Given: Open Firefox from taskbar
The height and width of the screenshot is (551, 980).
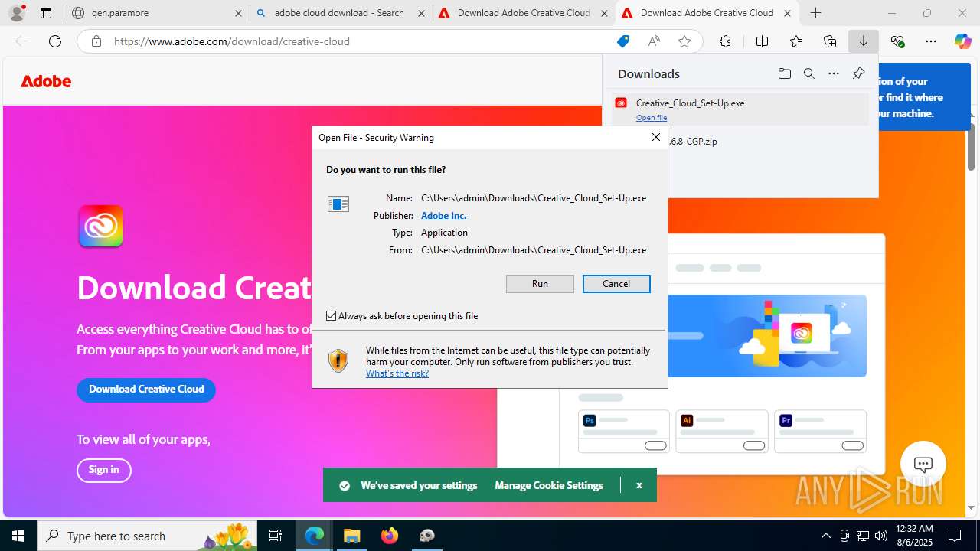Looking at the screenshot, I should pyautogui.click(x=390, y=536).
